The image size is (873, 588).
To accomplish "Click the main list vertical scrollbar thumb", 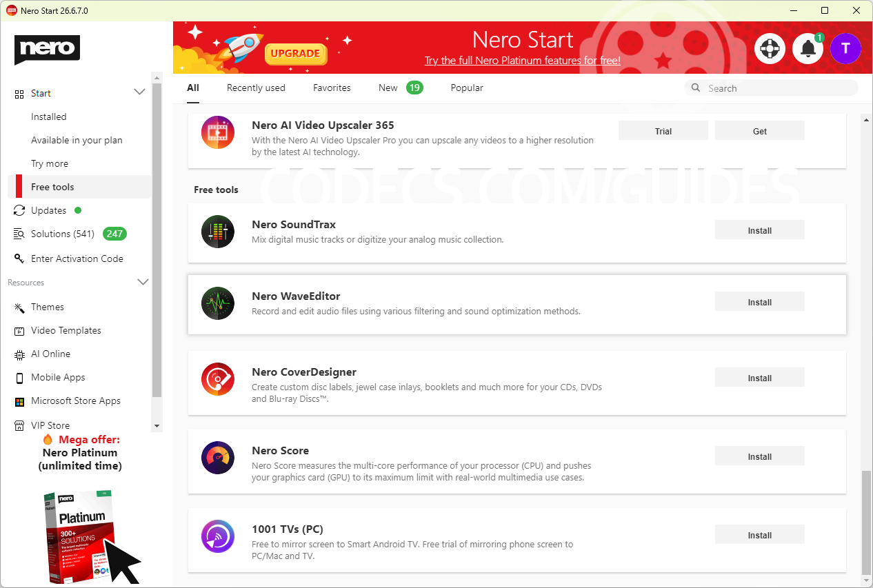I will coord(867,523).
